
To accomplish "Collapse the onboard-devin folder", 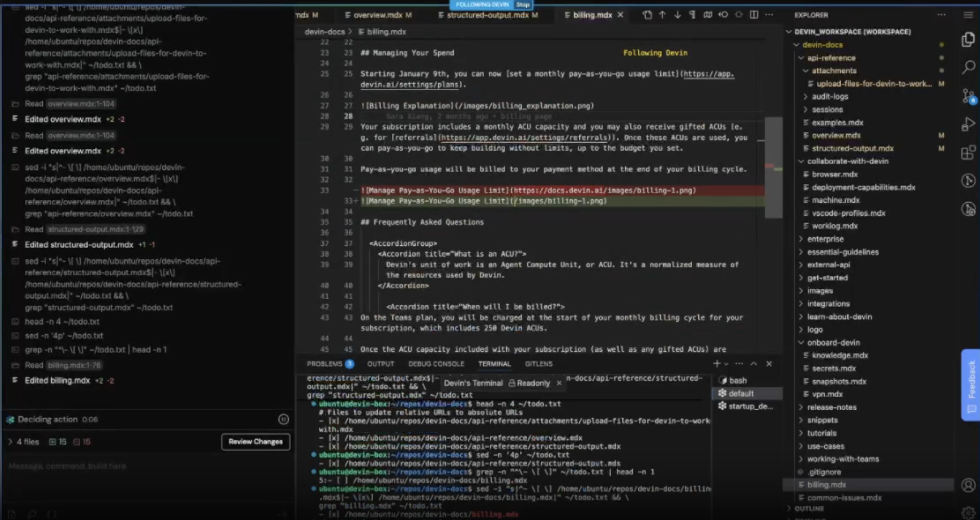I will pos(833,342).
